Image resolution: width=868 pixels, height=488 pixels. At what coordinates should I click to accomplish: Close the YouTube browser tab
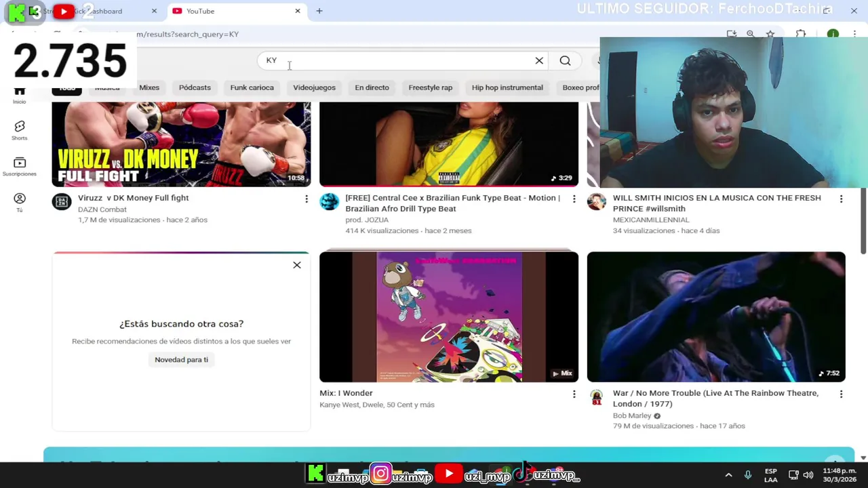pyautogui.click(x=297, y=11)
